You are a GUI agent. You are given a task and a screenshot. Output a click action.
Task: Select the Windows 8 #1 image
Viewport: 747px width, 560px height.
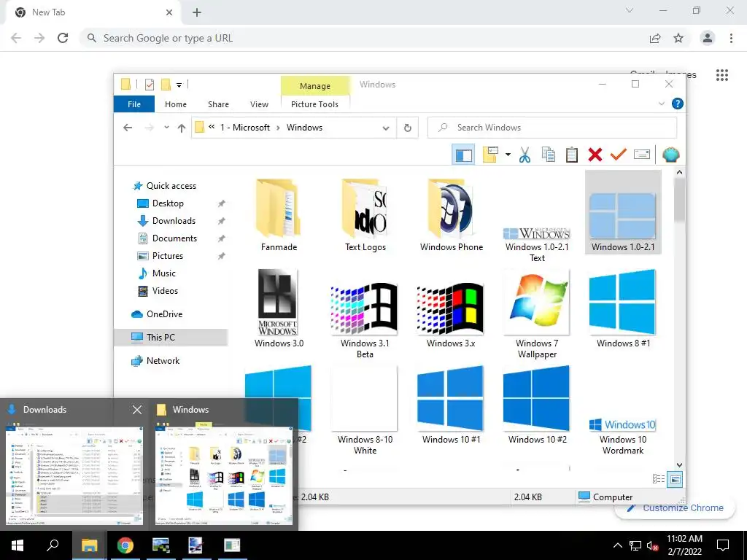point(623,308)
